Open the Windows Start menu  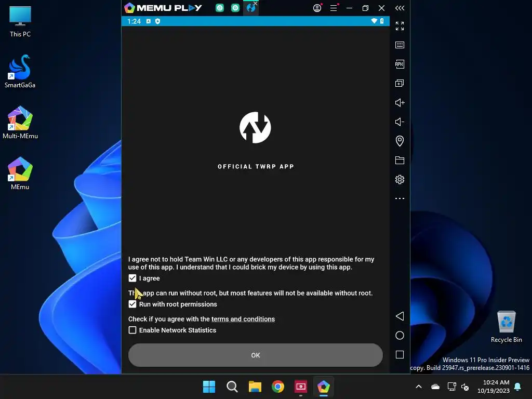coord(209,387)
